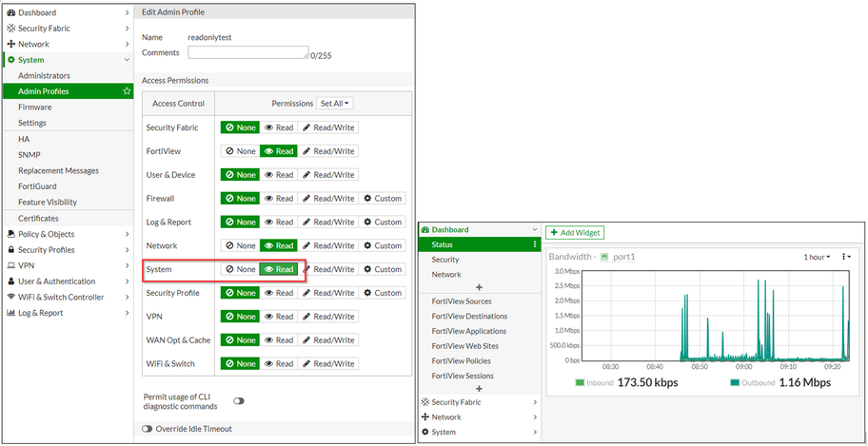The width and height of the screenshot is (868, 446).
Task: Click the Dashboard icon in right window
Action: point(425,229)
